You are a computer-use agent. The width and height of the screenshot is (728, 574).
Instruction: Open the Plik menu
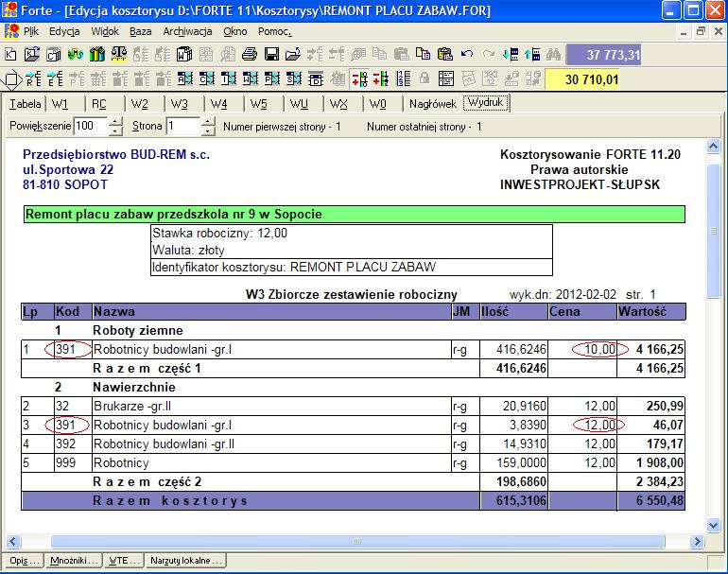[x=30, y=31]
